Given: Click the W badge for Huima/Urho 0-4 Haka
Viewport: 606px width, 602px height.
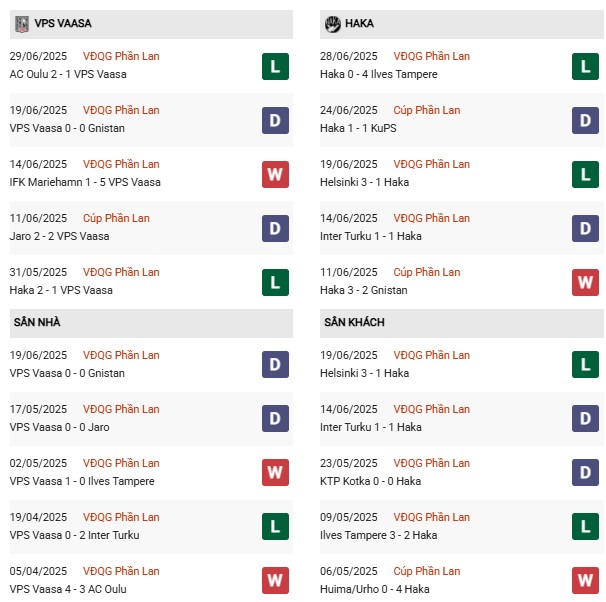Looking at the screenshot, I should pos(585,580).
